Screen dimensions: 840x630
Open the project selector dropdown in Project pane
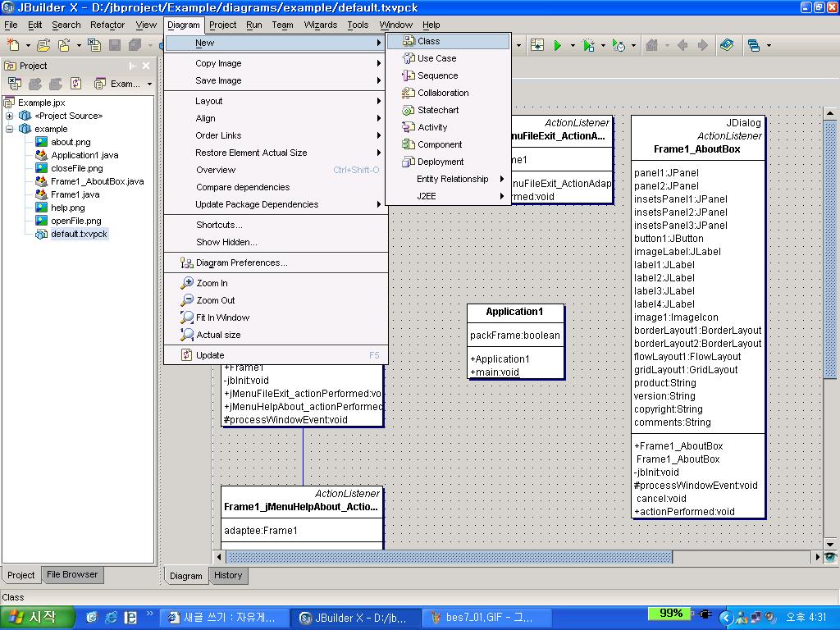pyautogui.click(x=149, y=84)
